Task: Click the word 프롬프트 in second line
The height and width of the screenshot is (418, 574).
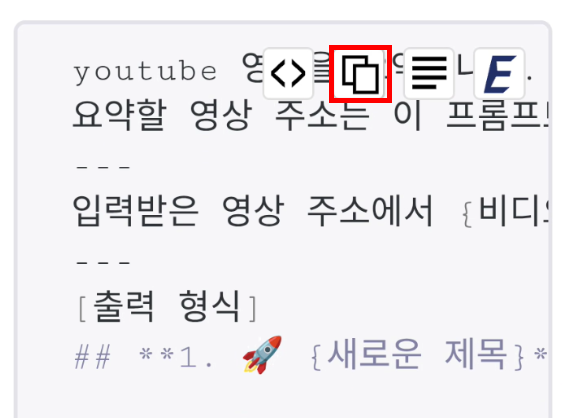Action: click(498, 116)
